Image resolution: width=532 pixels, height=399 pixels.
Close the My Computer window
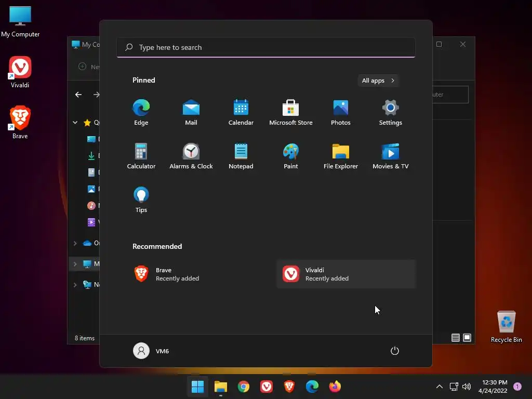[x=463, y=45]
